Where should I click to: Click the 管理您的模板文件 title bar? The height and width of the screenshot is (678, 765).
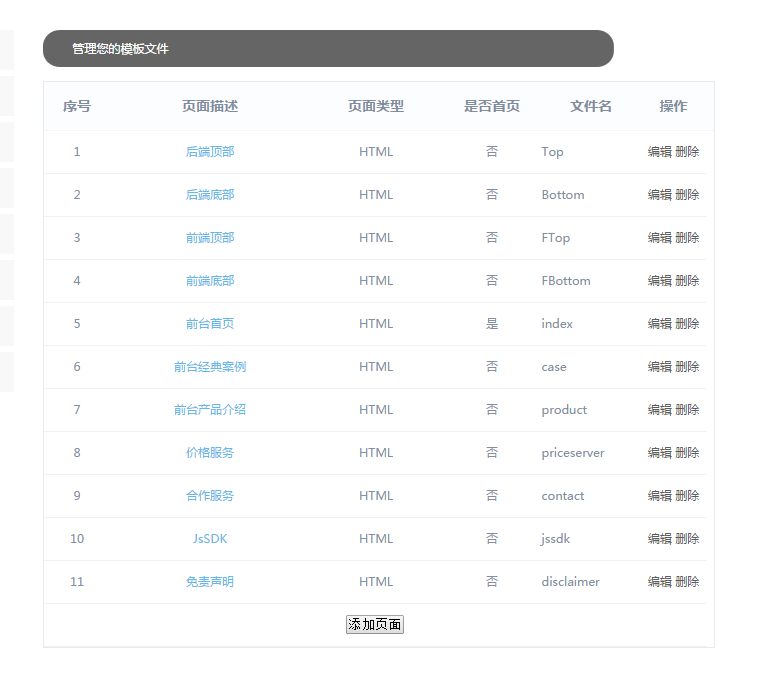[328, 49]
